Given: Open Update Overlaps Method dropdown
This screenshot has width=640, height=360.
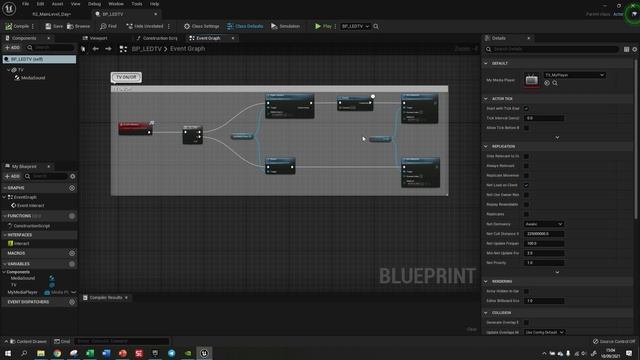Looking at the screenshot, I should pyautogui.click(x=544, y=332).
